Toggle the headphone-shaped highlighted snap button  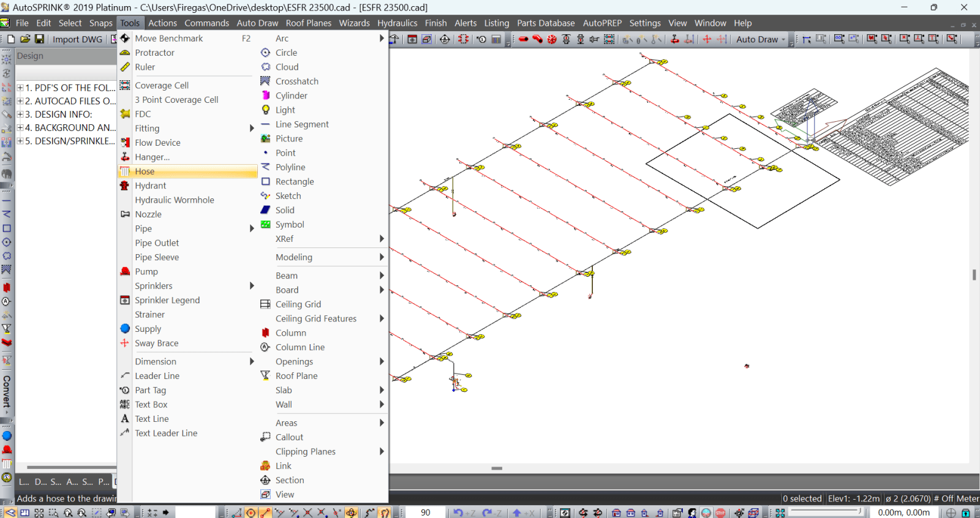click(385, 513)
